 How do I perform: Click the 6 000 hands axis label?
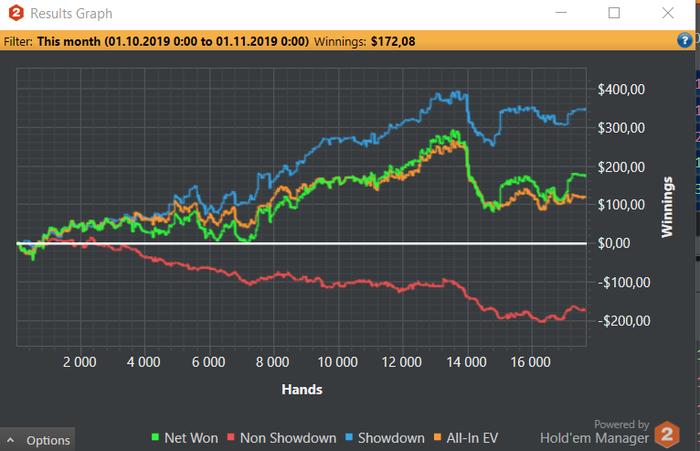pyautogui.click(x=208, y=362)
